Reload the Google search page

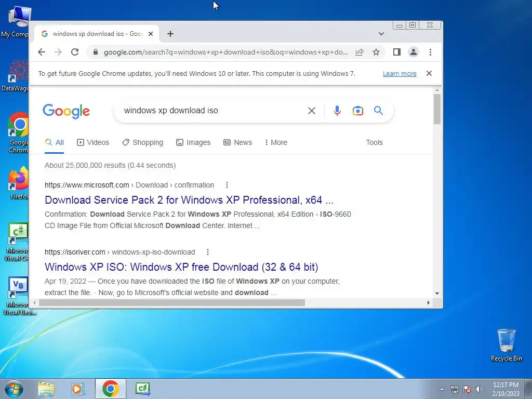pos(75,52)
